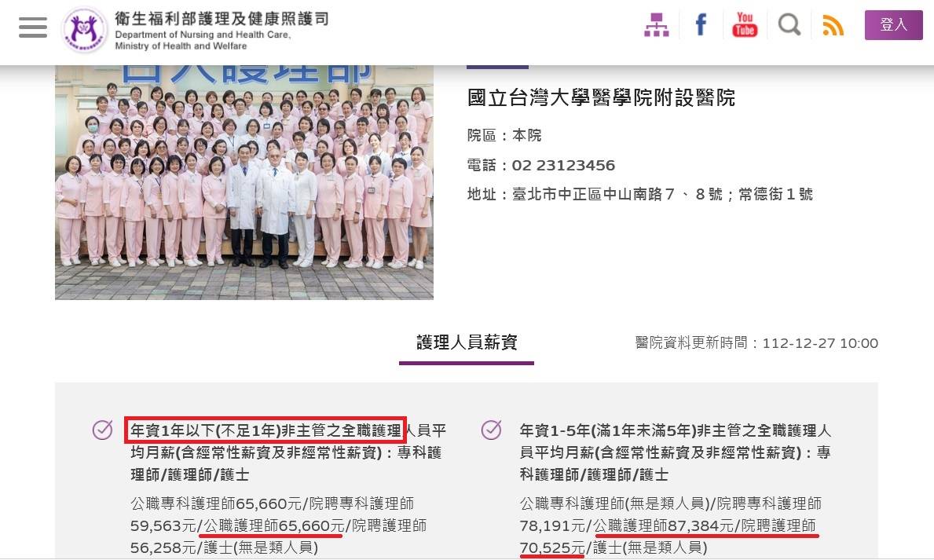Click the 年資1年以下 salary heading

(x=288, y=452)
